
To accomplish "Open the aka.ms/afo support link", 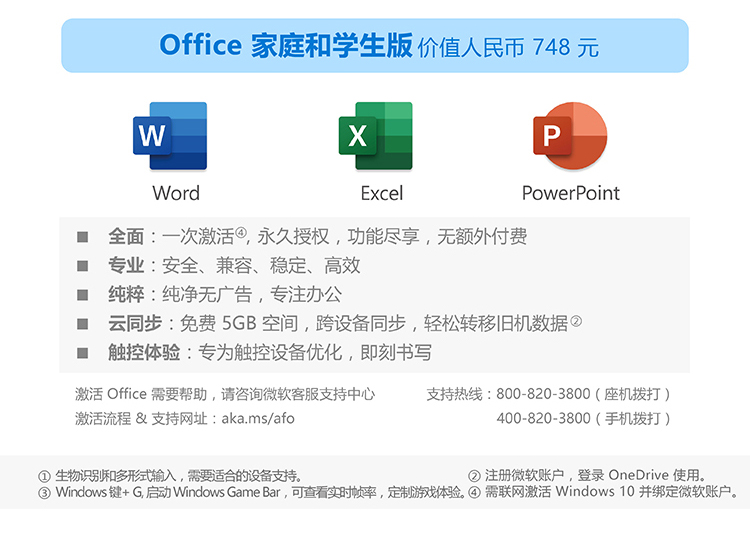I will [258, 418].
